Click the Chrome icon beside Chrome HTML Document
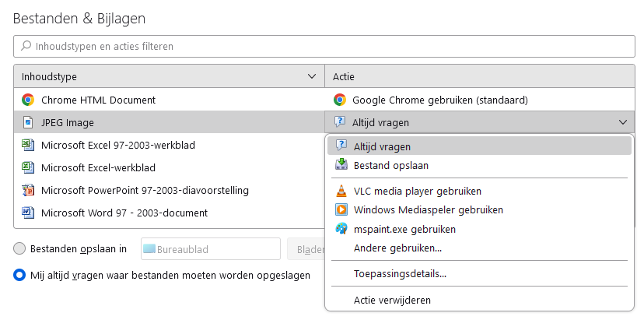The height and width of the screenshot is (320, 644). point(28,100)
